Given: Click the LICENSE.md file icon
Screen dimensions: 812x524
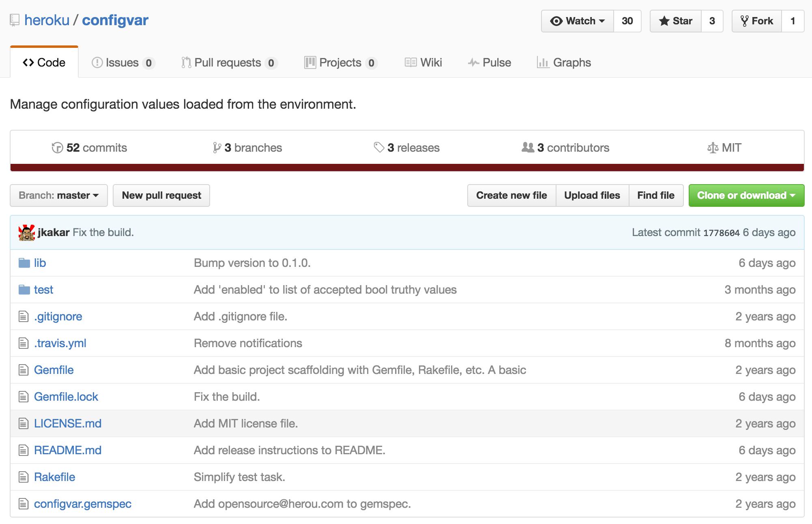Looking at the screenshot, I should (x=24, y=423).
